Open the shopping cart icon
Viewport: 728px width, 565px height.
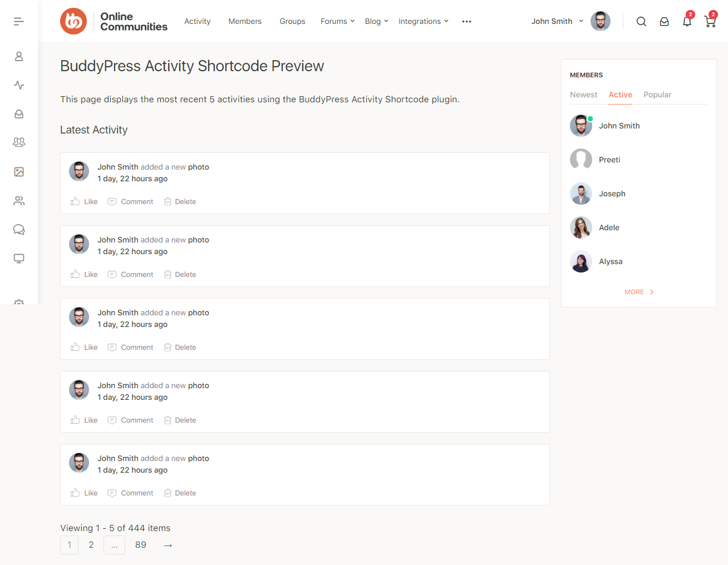710,22
